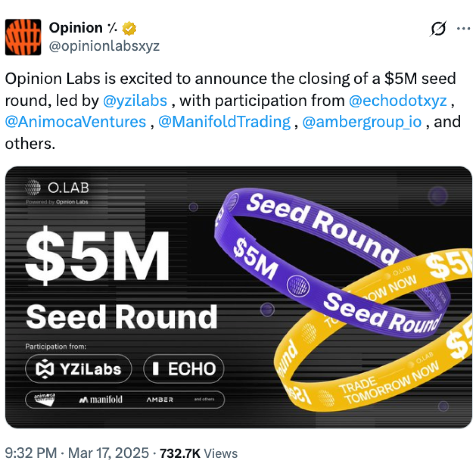Viewport: 476px width, 476px height.
Task: Open the @opinionlabsxyz handle link
Action: [104, 46]
